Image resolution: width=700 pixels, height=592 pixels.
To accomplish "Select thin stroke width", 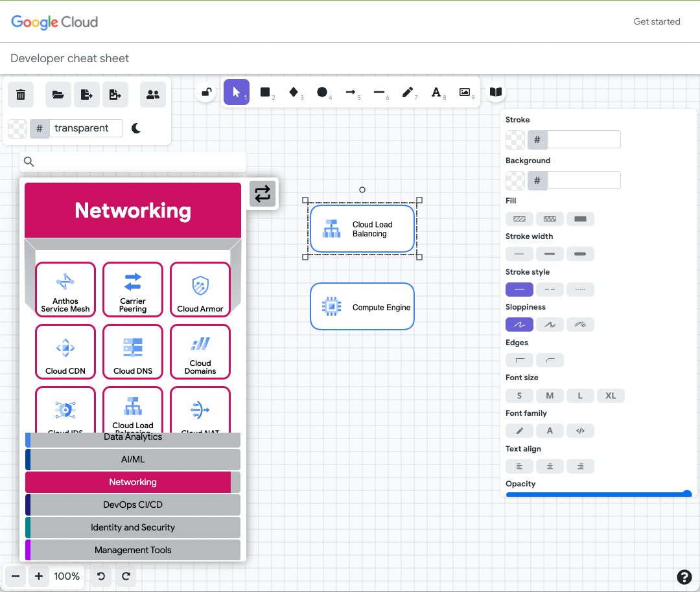I will click(x=519, y=255).
